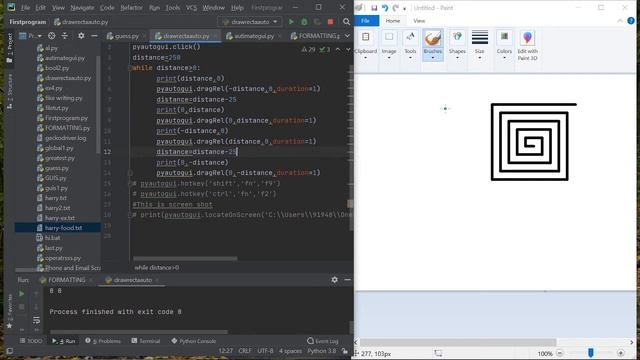Close the drawrectaauto.py editor tab
This screenshot has width=640, height=360.
216,36
